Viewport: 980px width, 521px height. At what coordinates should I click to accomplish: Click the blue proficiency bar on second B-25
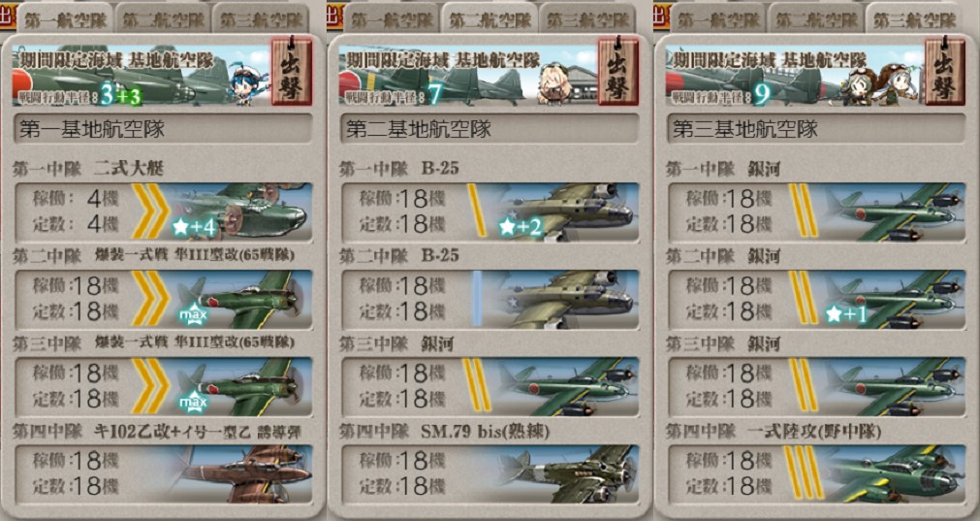pyautogui.click(x=477, y=299)
